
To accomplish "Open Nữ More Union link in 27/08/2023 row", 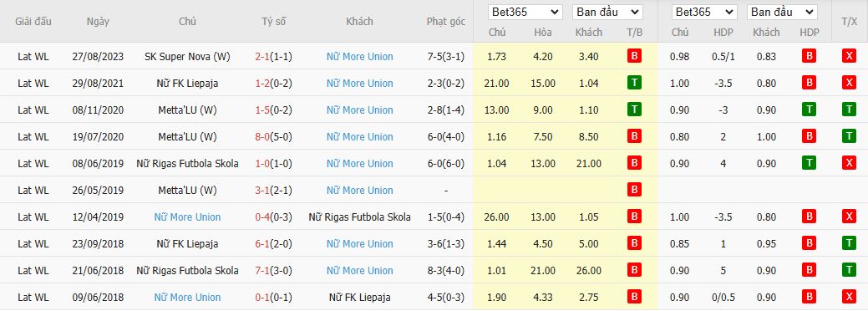I will [360, 57].
